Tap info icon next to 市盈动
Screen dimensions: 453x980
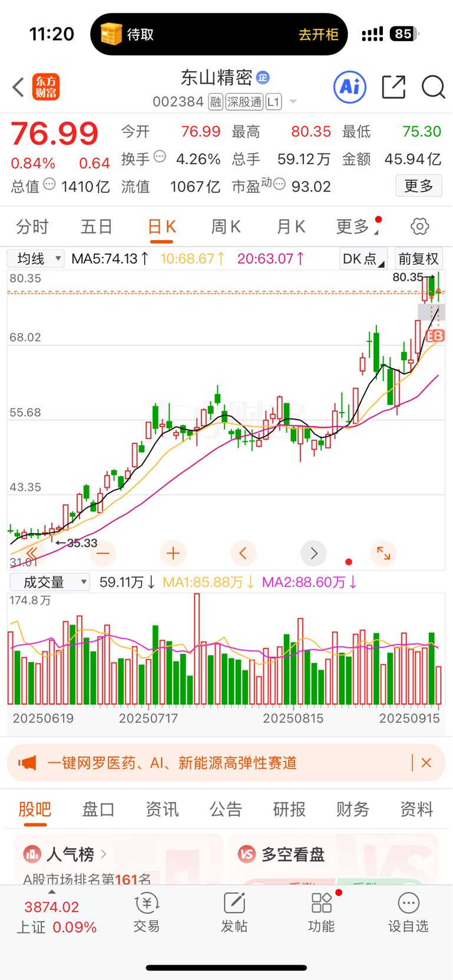click(x=279, y=184)
